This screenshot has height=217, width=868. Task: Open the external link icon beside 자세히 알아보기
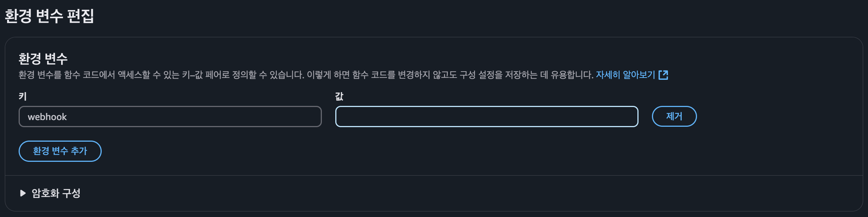pos(663,75)
